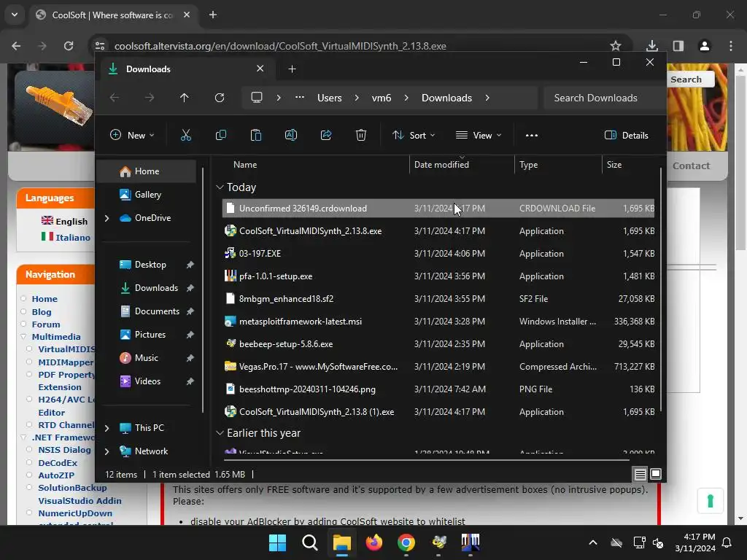This screenshot has height=560, width=747.
Task: Click the BeeBEEP bee icon on taskbar
Action: [x=438, y=542]
